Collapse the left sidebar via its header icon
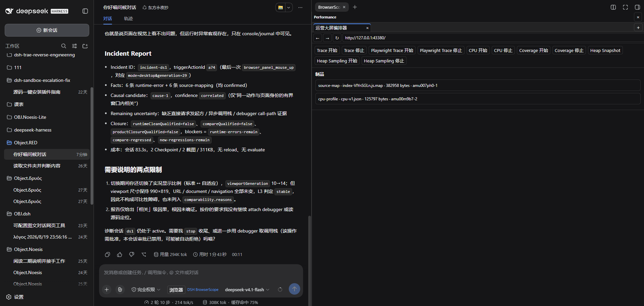644x306 pixels. point(85,11)
